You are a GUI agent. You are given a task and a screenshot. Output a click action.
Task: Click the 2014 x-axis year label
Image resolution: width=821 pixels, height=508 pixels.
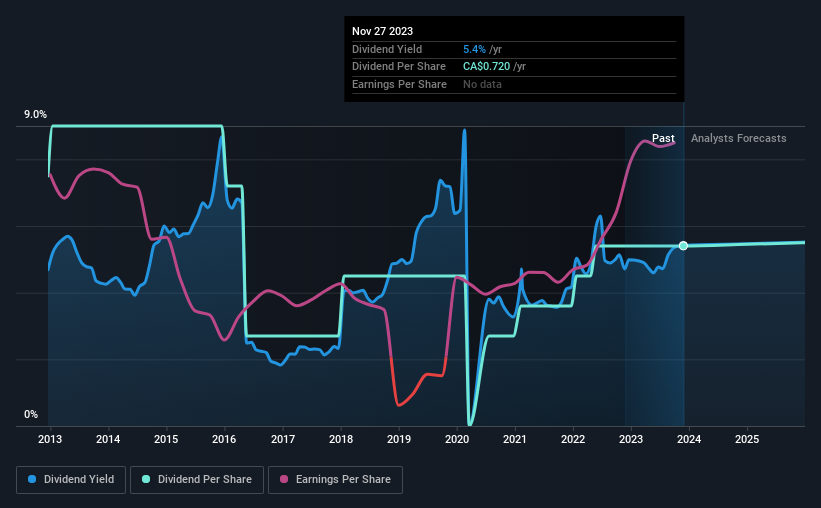point(108,439)
